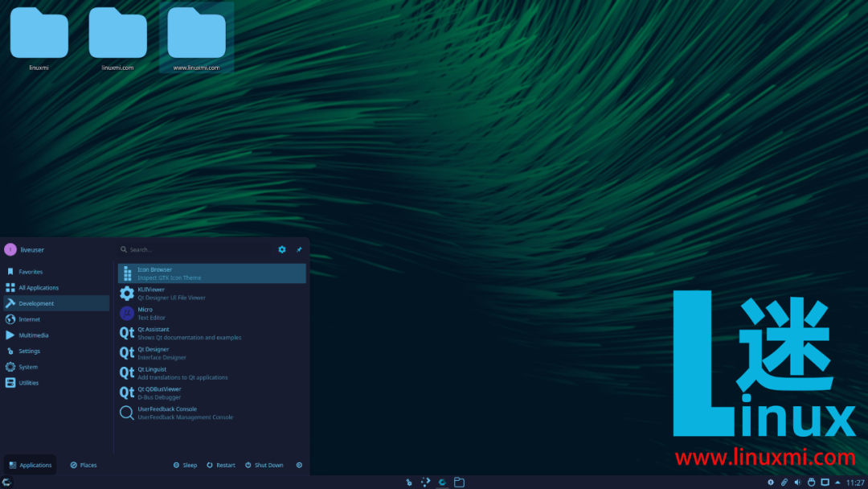Image resolution: width=868 pixels, height=489 pixels.
Task: Click the Sleep button
Action: point(185,464)
